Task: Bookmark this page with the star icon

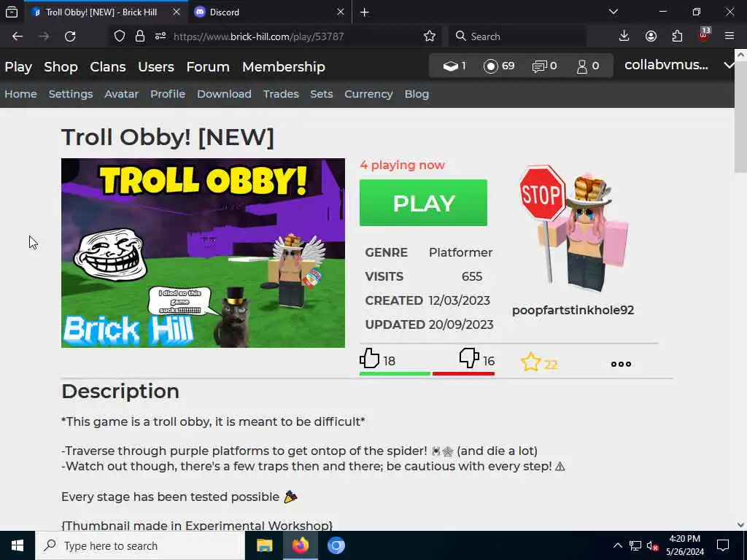Action: point(429,36)
